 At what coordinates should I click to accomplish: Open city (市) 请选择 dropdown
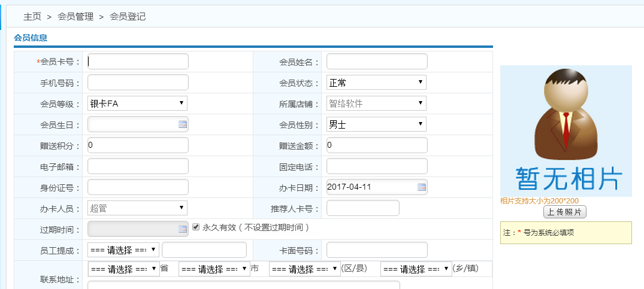(x=214, y=269)
